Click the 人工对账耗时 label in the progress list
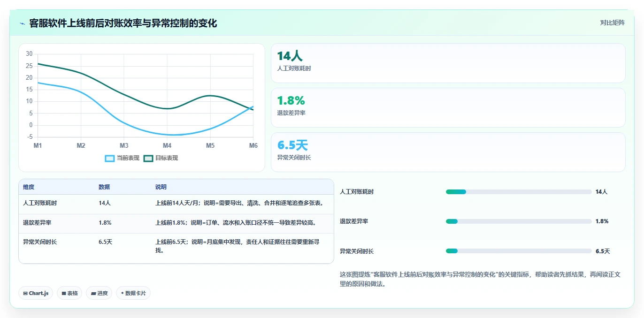Image resolution: width=644 pixels, height=318 pixels. (357, 192)
